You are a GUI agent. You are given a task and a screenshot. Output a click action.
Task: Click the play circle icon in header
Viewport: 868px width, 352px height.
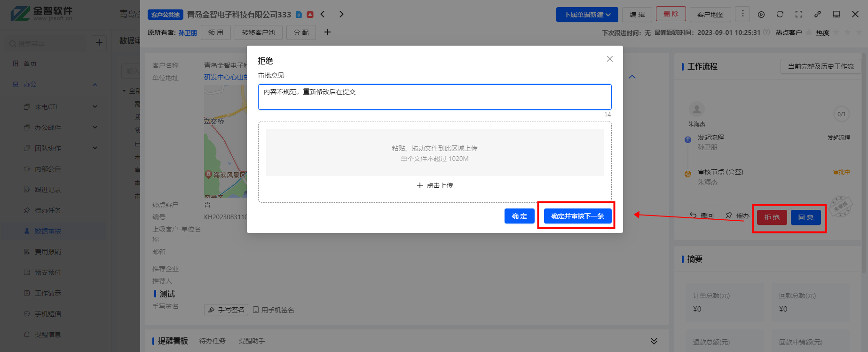[x=761, y=15]
